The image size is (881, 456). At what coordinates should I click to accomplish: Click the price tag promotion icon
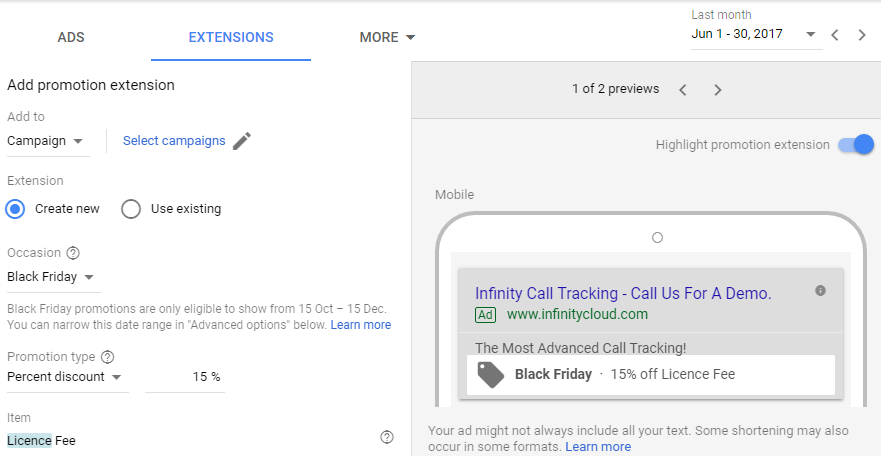pos(491,375)
